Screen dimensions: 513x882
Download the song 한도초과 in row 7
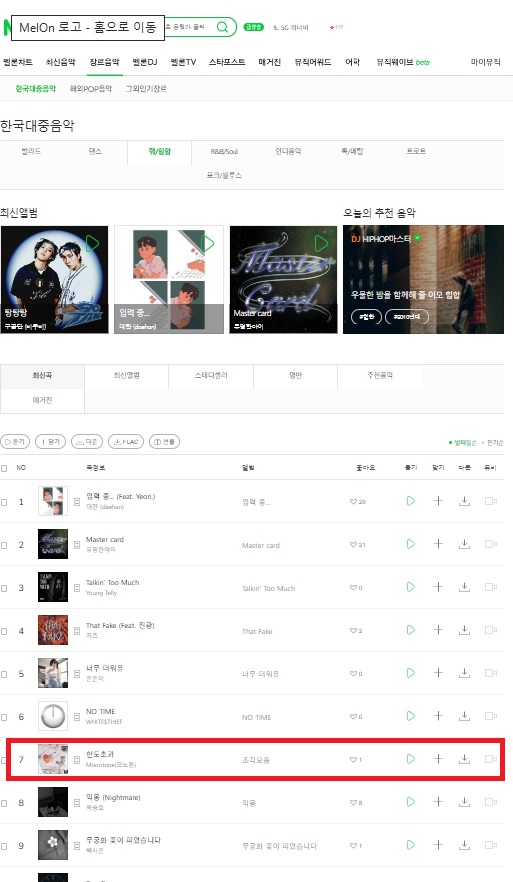tap(464, 759)
